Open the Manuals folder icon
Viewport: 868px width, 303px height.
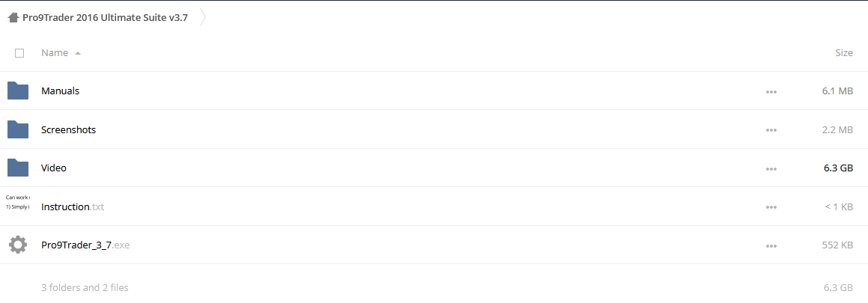(18, 91)
